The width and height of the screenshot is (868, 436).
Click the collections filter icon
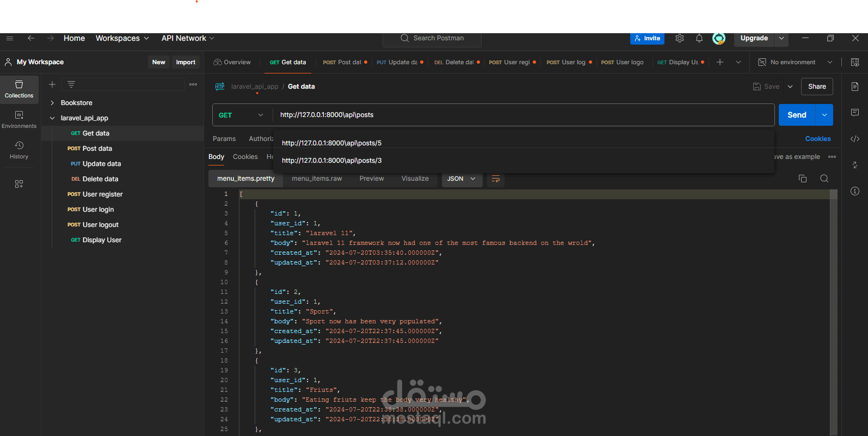point(71,84)
